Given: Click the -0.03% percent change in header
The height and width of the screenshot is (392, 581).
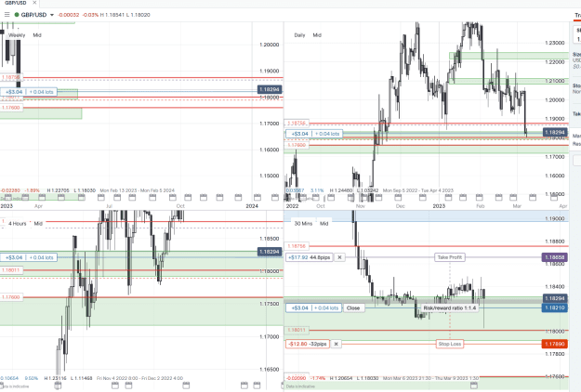Looking at the screenshot, I should [90, 15].
